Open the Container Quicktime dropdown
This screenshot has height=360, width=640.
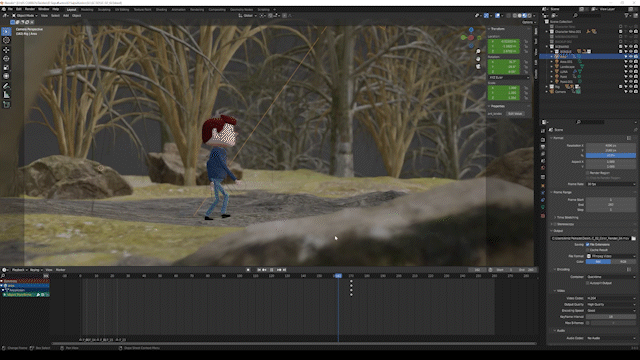coord(611,277)
